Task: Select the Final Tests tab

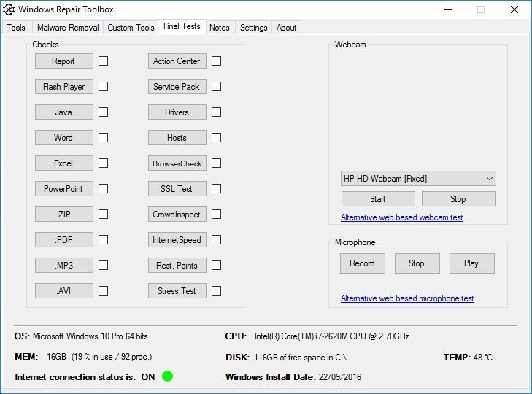Action: click(182, 26)
